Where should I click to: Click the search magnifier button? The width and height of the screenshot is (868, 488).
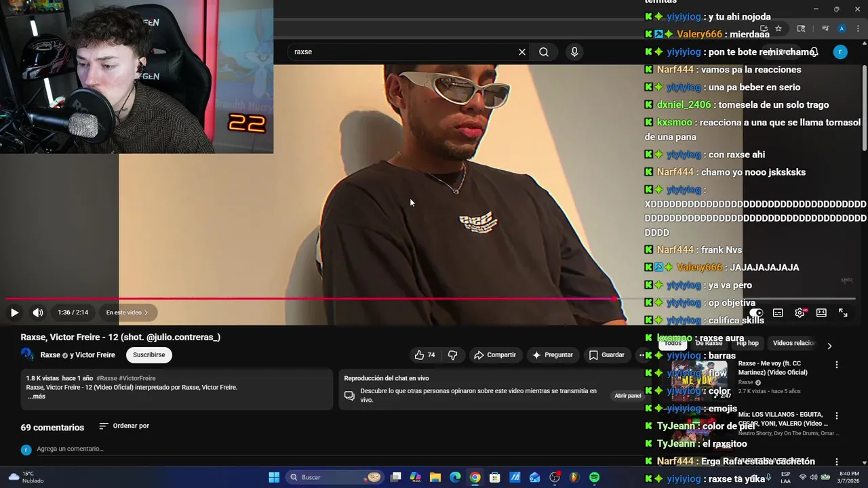tap(544, 52)
